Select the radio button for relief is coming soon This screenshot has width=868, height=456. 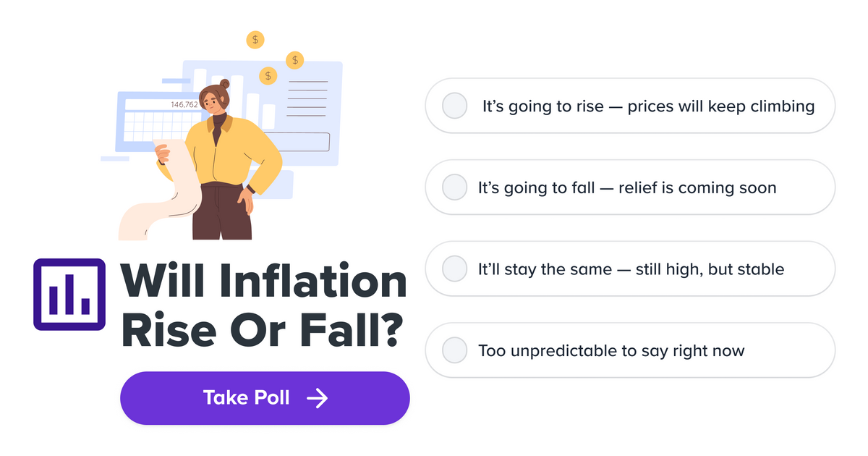click(454, 187)
